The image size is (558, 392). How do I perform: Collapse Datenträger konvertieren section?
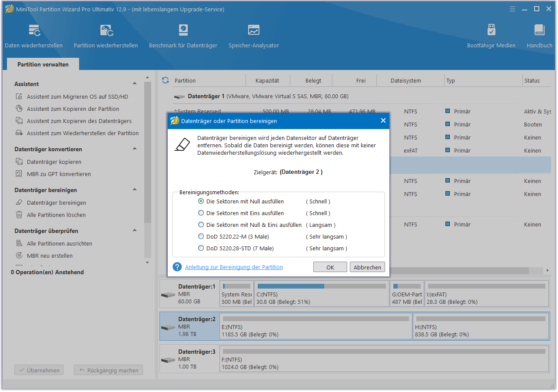coord(135,149)
